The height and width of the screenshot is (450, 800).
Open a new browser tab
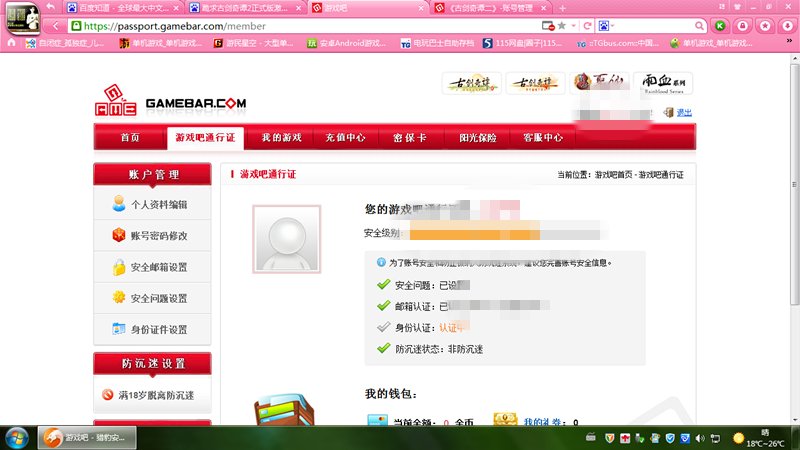point(562,8)
